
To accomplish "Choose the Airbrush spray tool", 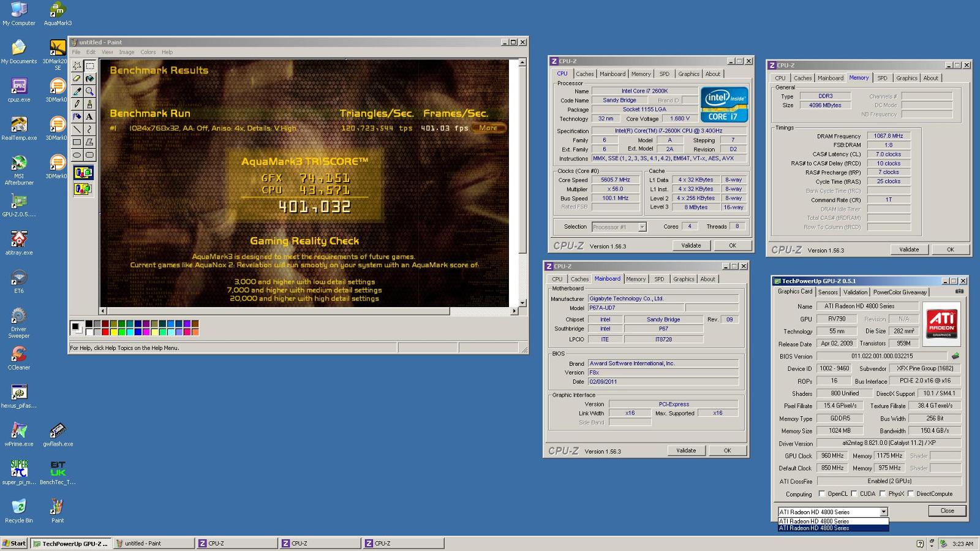I will point(77,116).
